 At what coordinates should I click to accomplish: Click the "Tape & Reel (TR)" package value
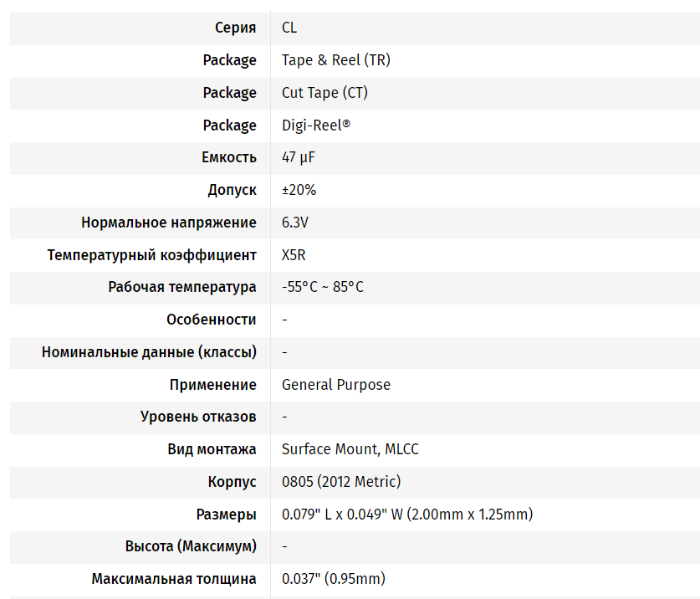[x=335, y=60]
